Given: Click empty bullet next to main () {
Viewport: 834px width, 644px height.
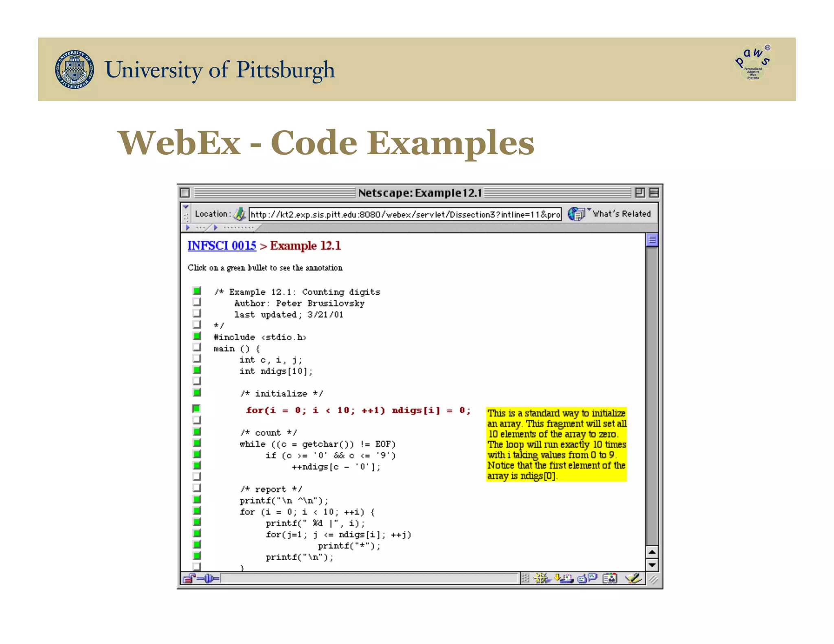Looking at the screenshot, I should point(197,347).
